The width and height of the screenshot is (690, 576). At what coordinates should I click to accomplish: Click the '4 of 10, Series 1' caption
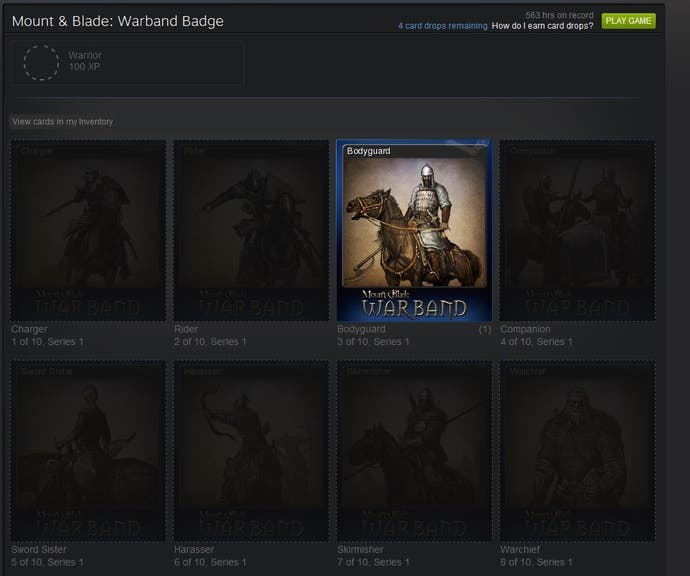coord(536,341)
